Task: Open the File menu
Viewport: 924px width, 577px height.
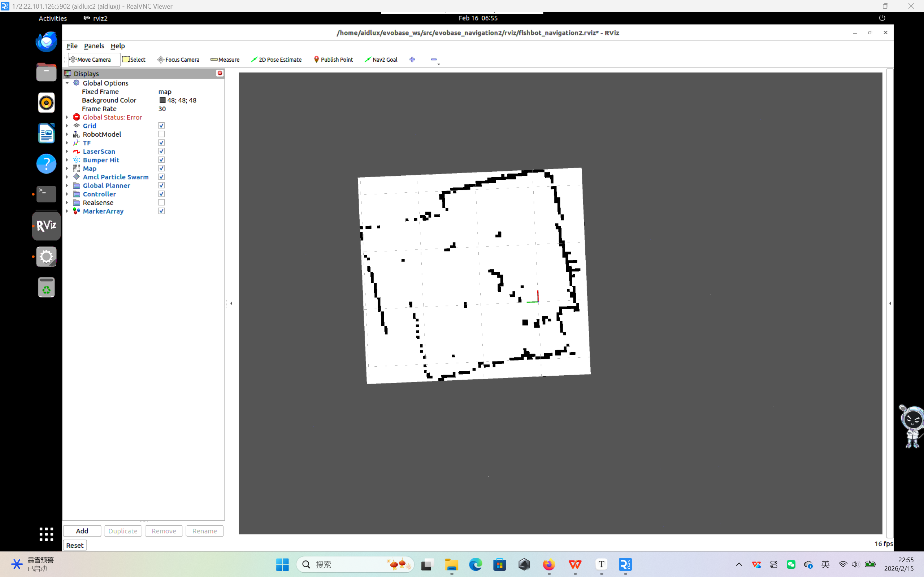Action: click(x=72, y=46)
